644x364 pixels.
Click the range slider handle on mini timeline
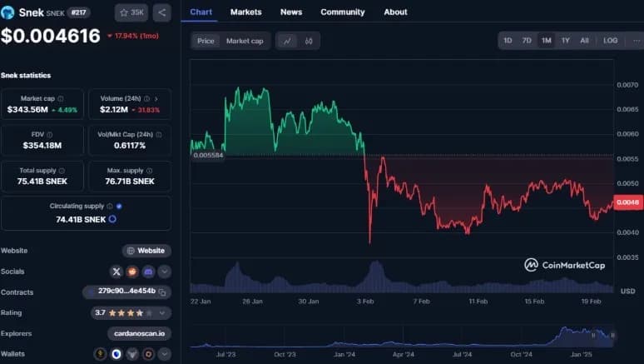(x=613, y=336)
